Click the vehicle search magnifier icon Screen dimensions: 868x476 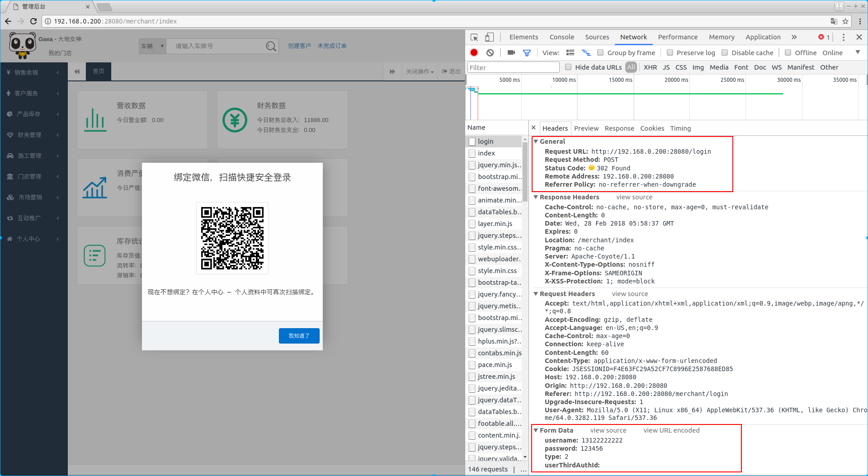pos(271,46)
